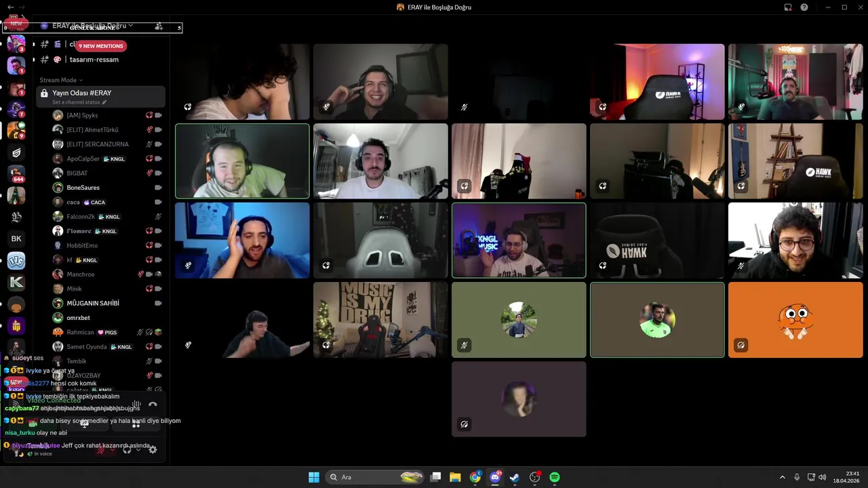Edit 'Set a channel status' pencil
This screenshot has width=868, height=488.
click(104, 102)
